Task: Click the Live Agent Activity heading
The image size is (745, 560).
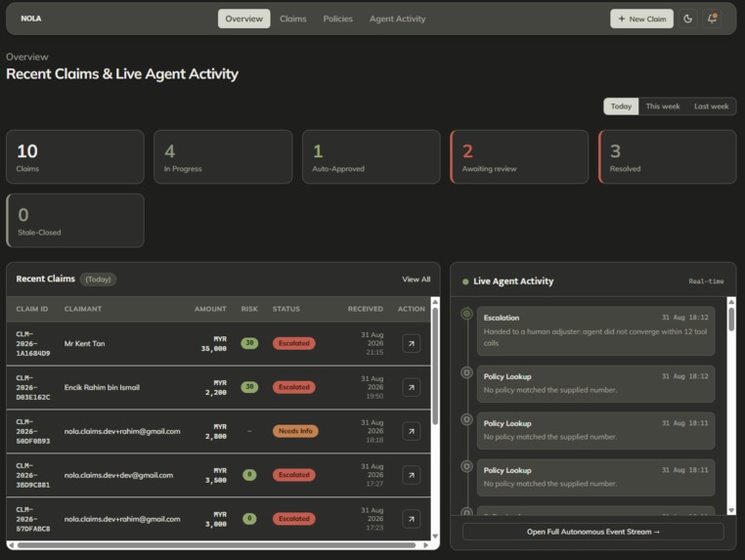Action: [513, 281]
